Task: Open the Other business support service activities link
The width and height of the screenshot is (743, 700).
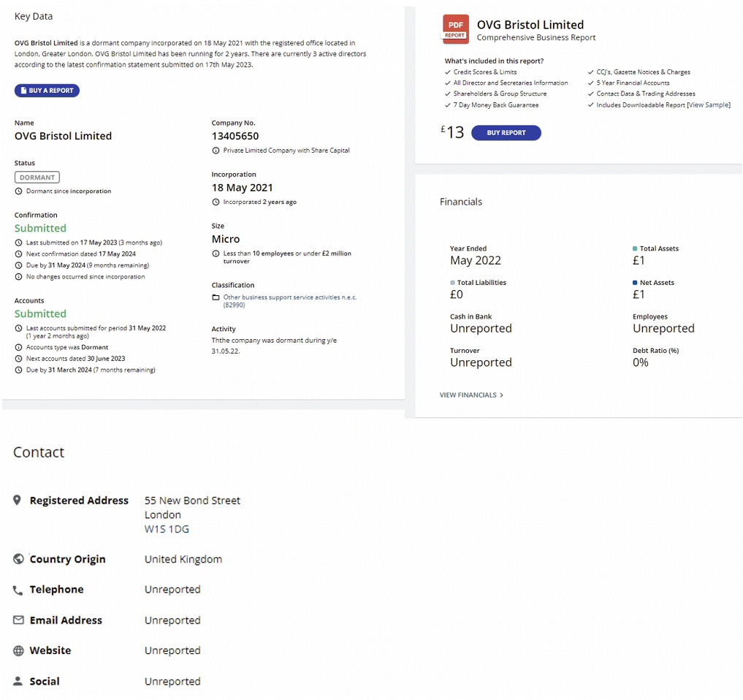Action: tap(290, 301)
